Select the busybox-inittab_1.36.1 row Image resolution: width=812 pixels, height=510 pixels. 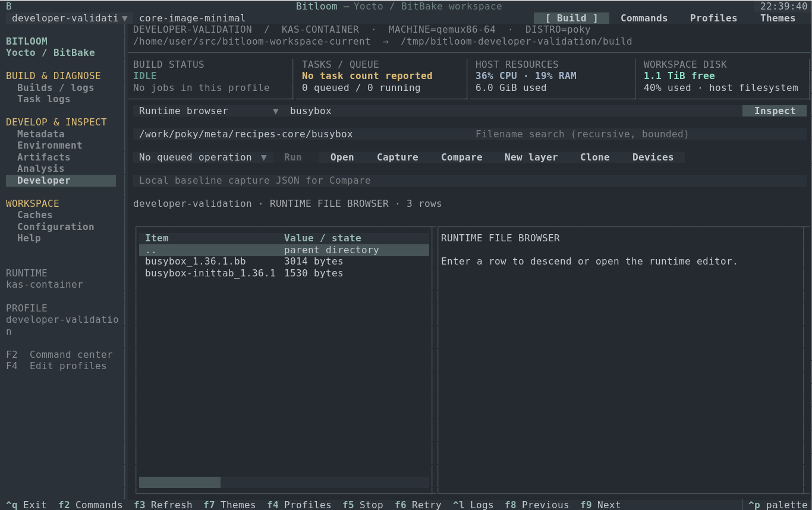pyautogui.click(x=284, y=273)
